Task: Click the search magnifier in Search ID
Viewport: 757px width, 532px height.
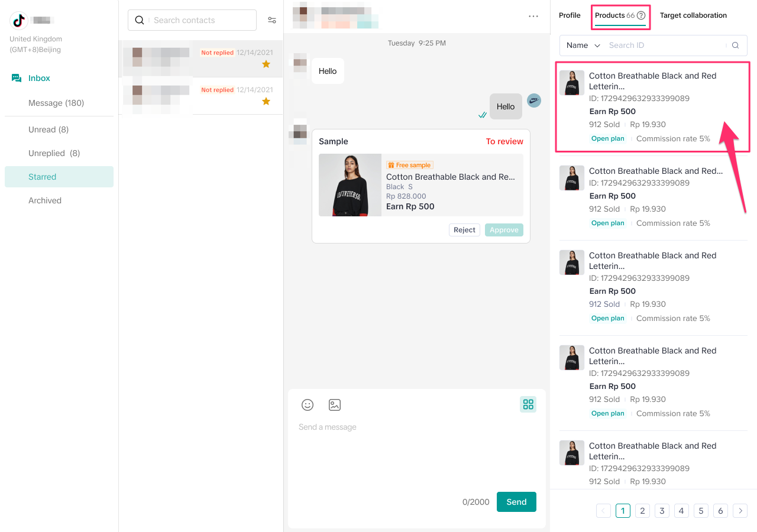Action: pyautogui.click(x=735, y=46)
